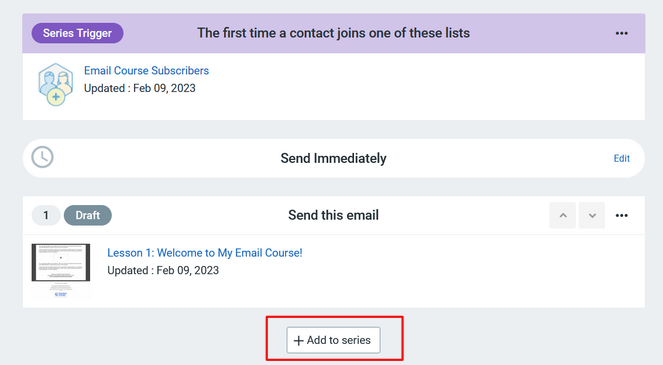This screenshot has height=365, width=663.
Task: Move email step up with the up chevron
Action: pos(562,215)
